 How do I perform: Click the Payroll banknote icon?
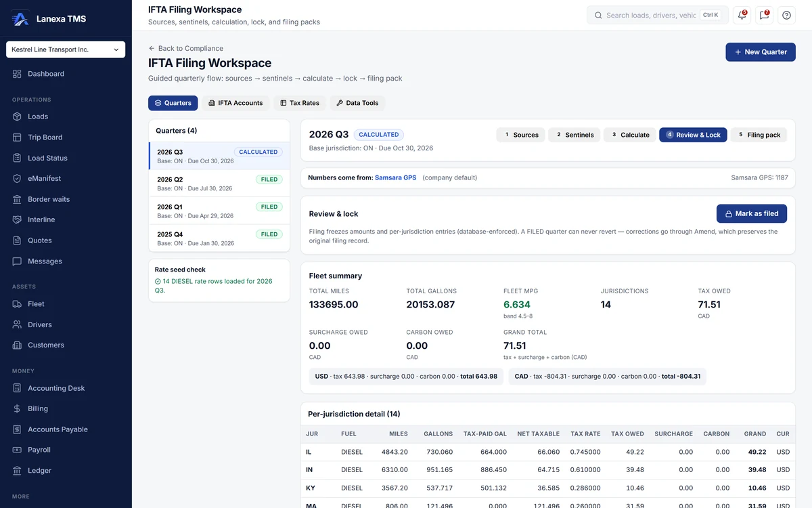[17, 450]
